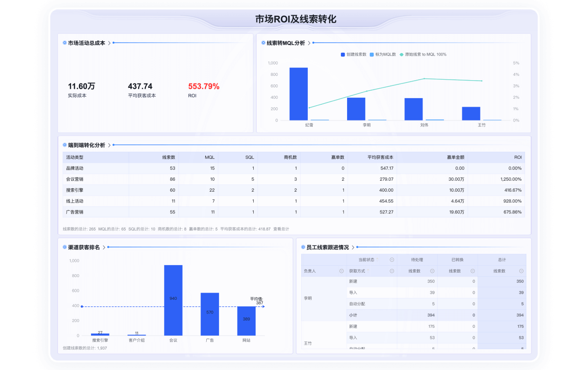Click the sort icon on 当前状态 column
Screen dimensions: 588x370
[x=377, y=259]
